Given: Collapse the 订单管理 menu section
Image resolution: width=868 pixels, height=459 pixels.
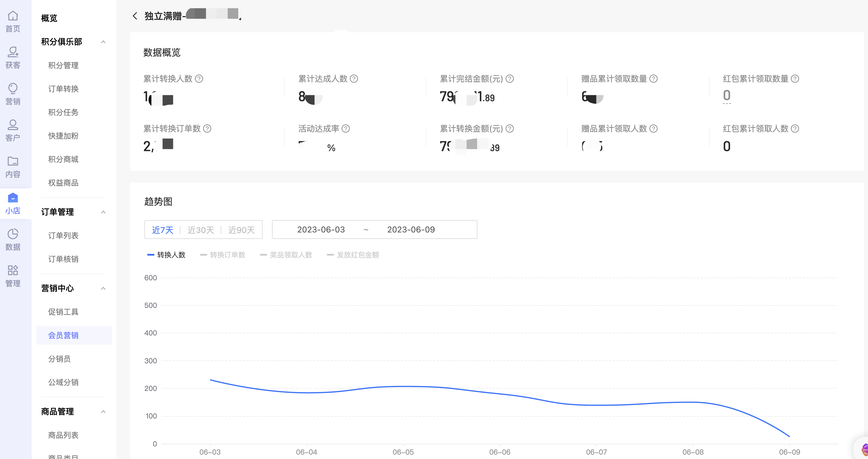Looking at the screenshot, I should click(x=104, y=212).
